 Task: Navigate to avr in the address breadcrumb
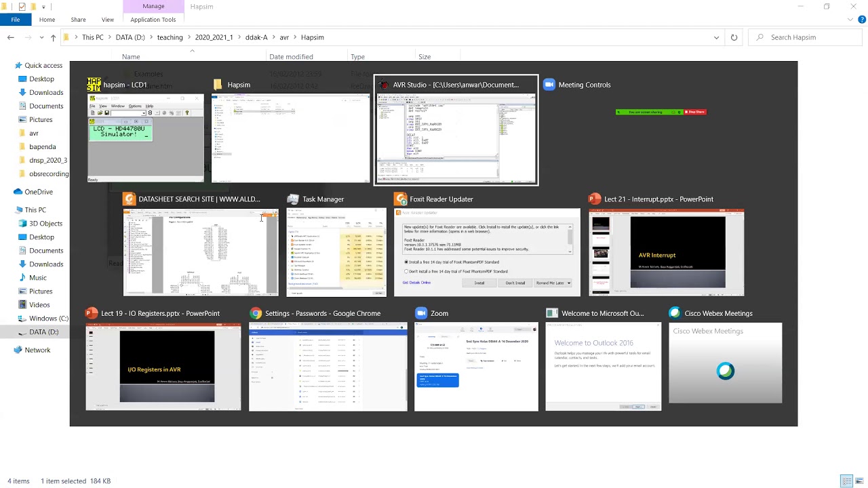[284, 37]
